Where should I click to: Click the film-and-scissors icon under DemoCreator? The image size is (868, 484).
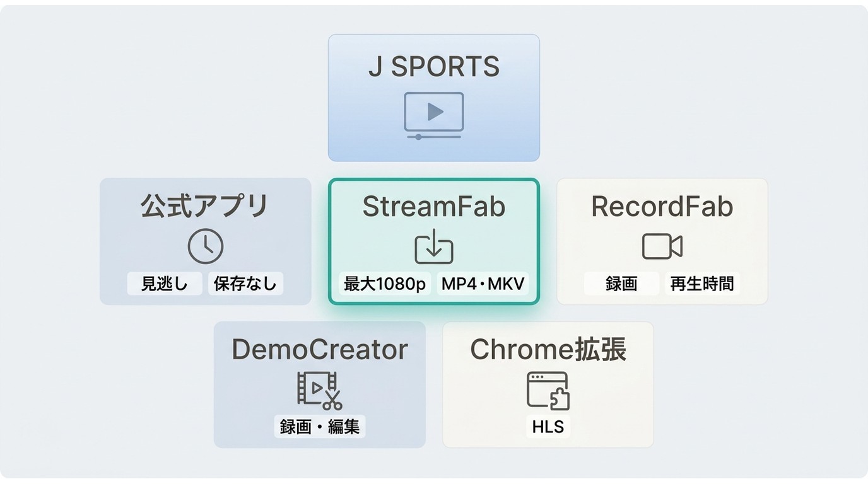(x=319, y=390)
